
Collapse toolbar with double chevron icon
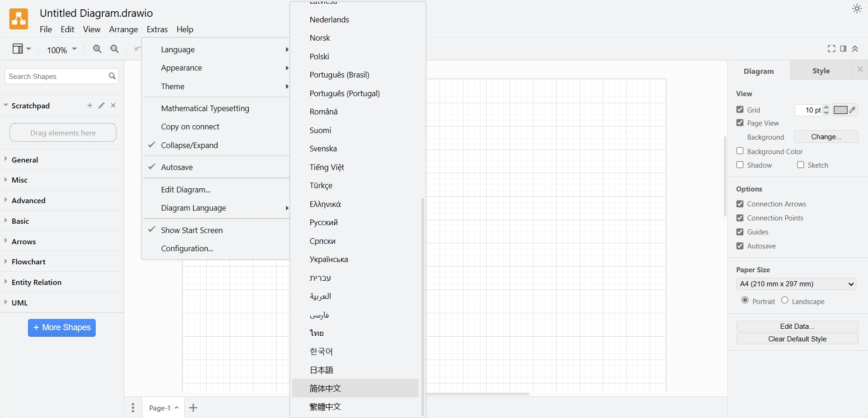tap(855, 49)
